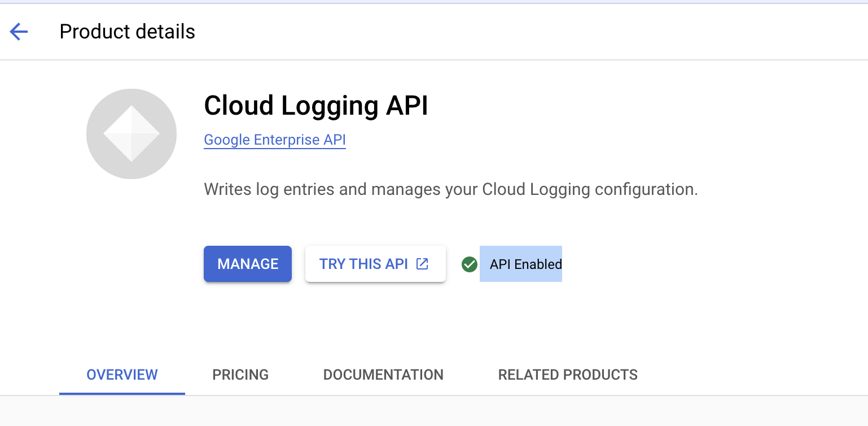Open the DOCUMENTATION tab
Viewport: 868px width, 426px height.
coord(383,375)
